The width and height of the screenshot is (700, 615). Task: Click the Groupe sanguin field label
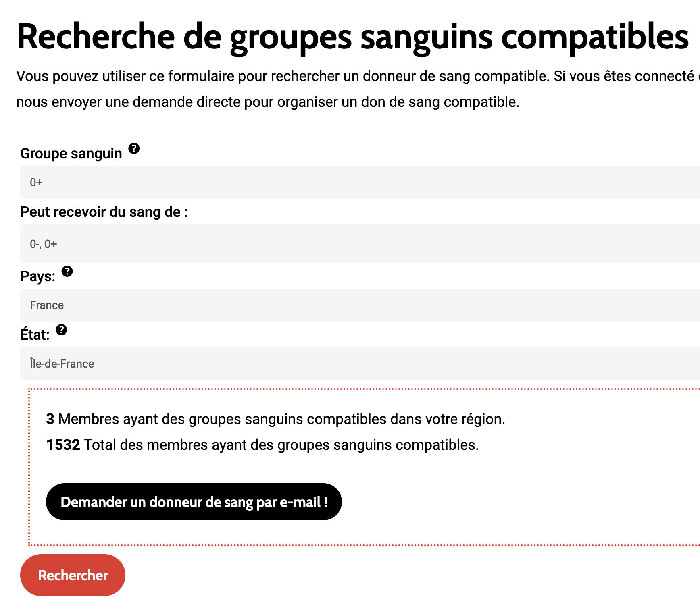click(71, 154)
